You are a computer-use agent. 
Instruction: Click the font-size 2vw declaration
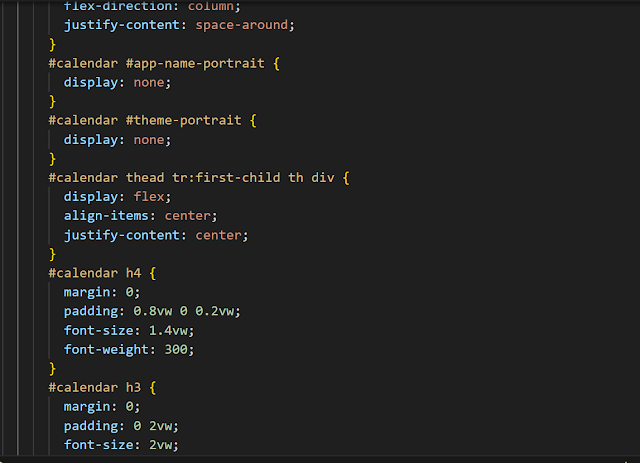click(121, 445)
